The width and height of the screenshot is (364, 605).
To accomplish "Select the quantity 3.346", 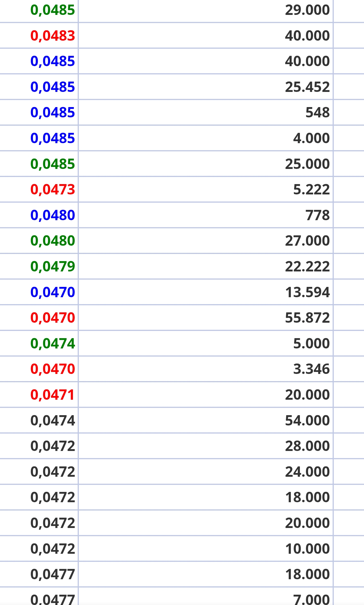I will [x=312, y=369].
